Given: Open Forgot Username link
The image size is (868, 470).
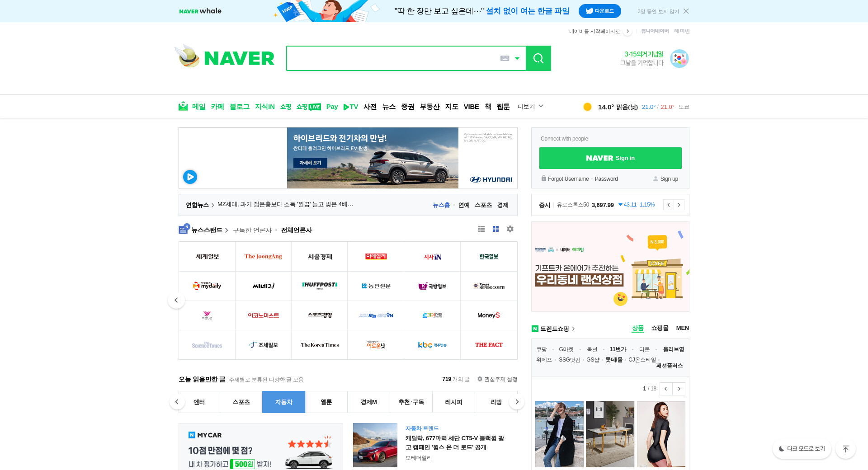Looking at the screenshot, I should tap(568, 179).
